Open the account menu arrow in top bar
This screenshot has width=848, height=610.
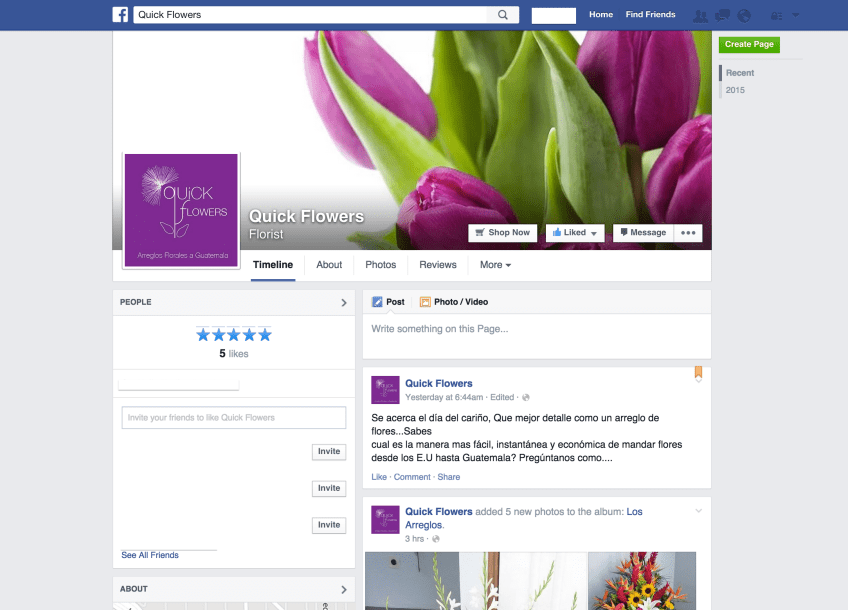[x=796, y=15]
